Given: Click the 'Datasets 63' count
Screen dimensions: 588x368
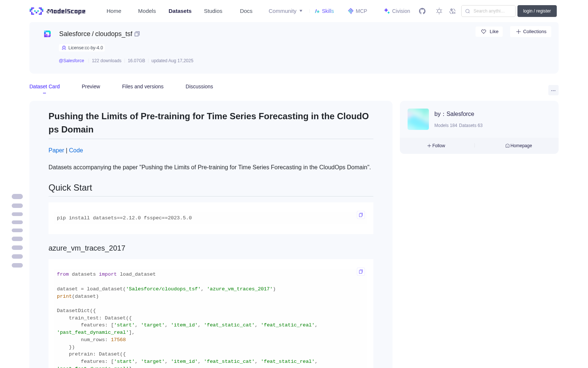Looking at the screenshot, I should coord(471,125).
